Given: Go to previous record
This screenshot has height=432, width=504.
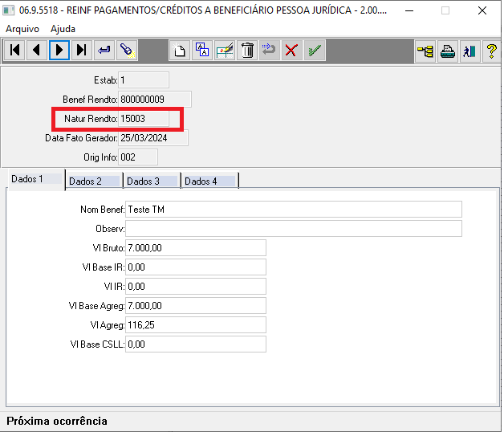Looking at the screenshot, I should (37, 50).
